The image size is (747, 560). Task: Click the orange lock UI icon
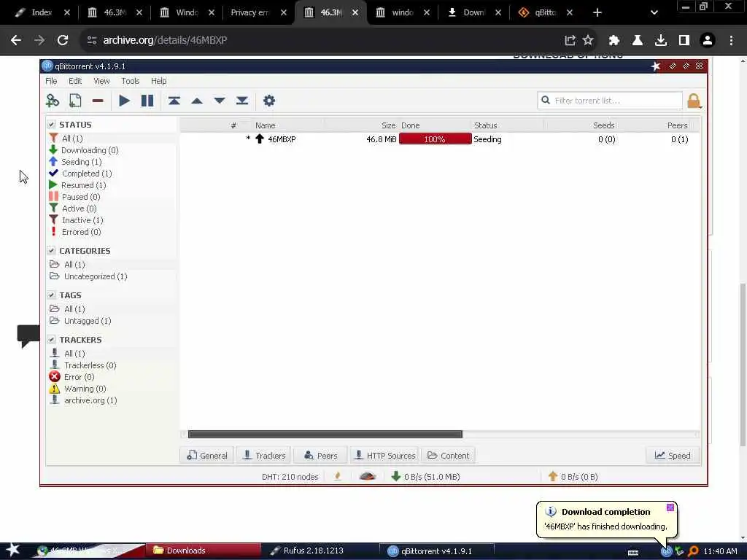[694, 101]
